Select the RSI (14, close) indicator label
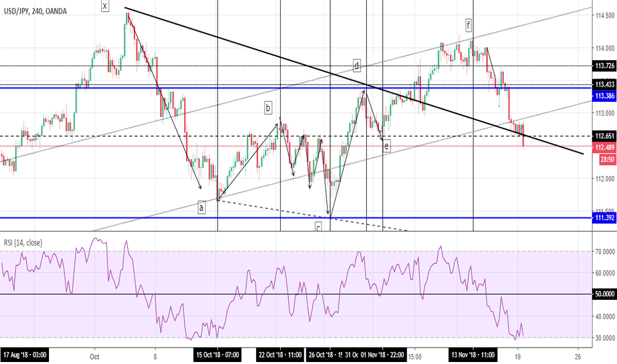Viewport: 617px width, 364px height. tap(23, 243)
